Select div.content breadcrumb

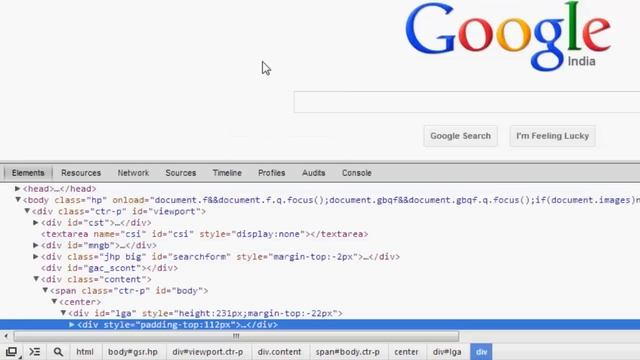(279, 352)
